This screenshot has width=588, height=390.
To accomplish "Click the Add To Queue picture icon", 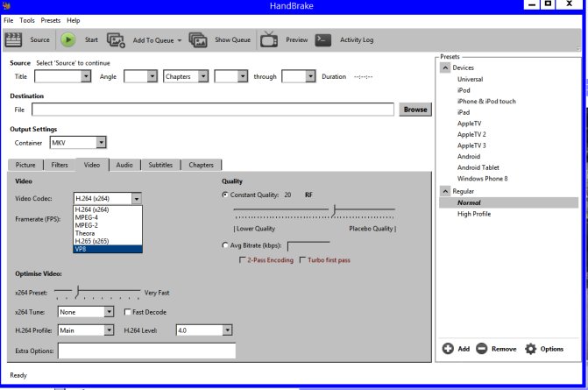I will [116, 40].
